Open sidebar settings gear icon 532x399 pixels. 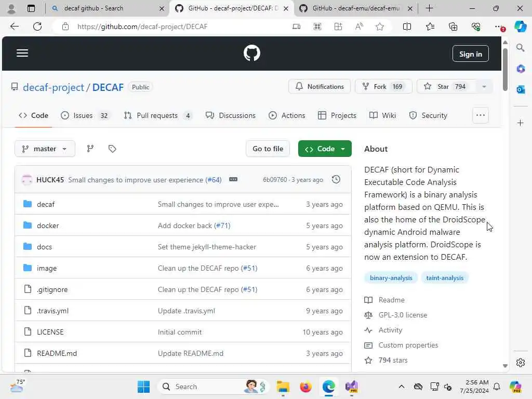click(520, 363)
